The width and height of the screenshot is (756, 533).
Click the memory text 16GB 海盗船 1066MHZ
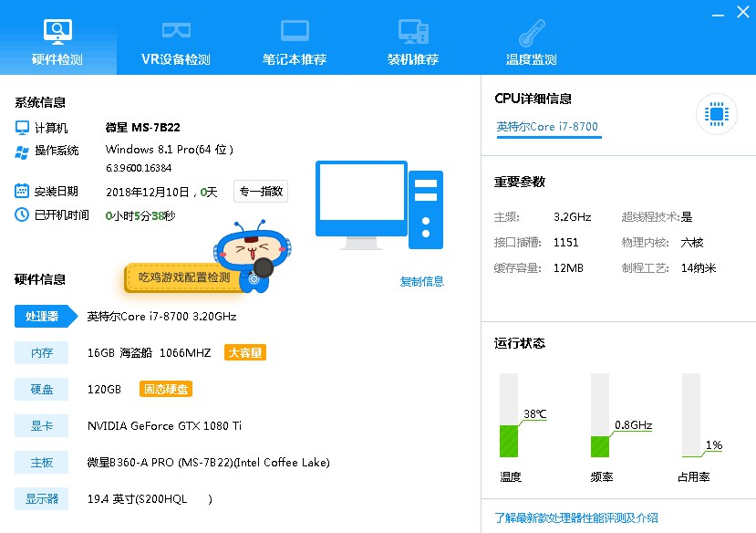click(x=149, y=352)
